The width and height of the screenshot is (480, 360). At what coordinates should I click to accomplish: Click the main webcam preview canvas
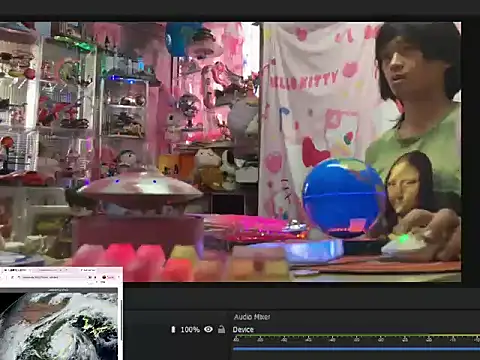click(x=231, y=152)
